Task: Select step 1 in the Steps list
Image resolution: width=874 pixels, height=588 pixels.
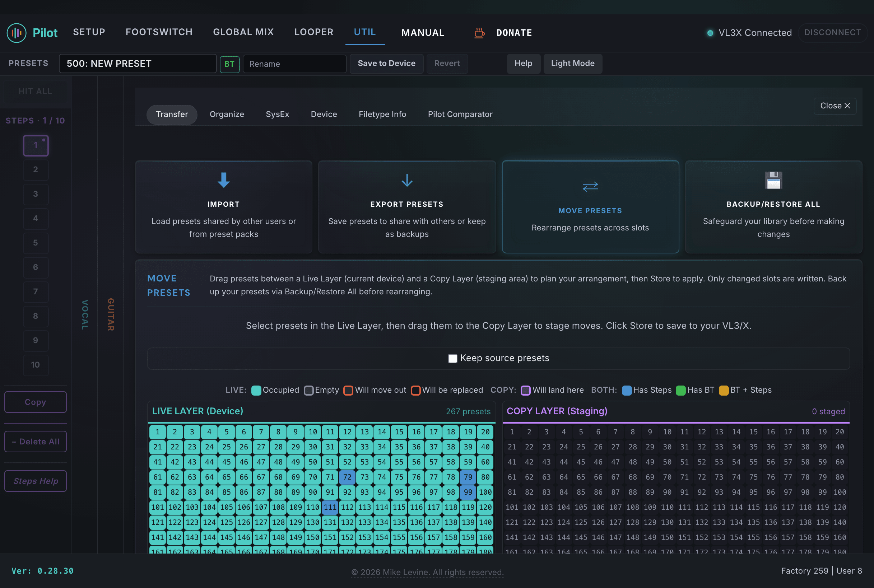Action: click(36, 145)
